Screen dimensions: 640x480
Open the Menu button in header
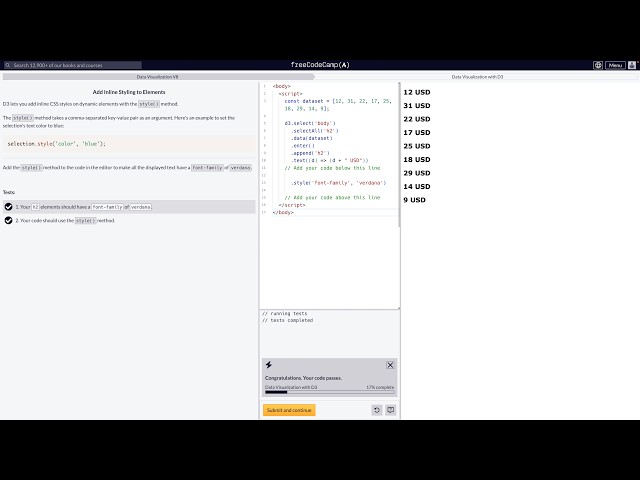(615, 65)
